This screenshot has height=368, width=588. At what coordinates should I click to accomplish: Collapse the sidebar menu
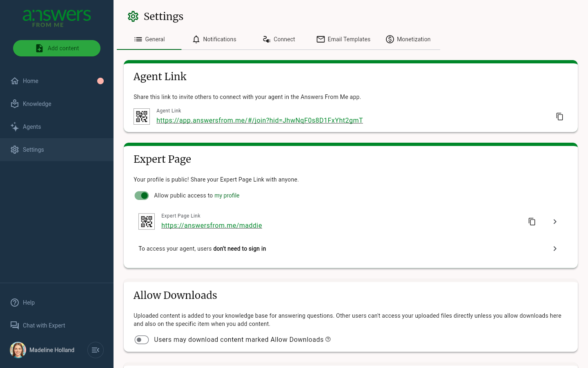96,350
